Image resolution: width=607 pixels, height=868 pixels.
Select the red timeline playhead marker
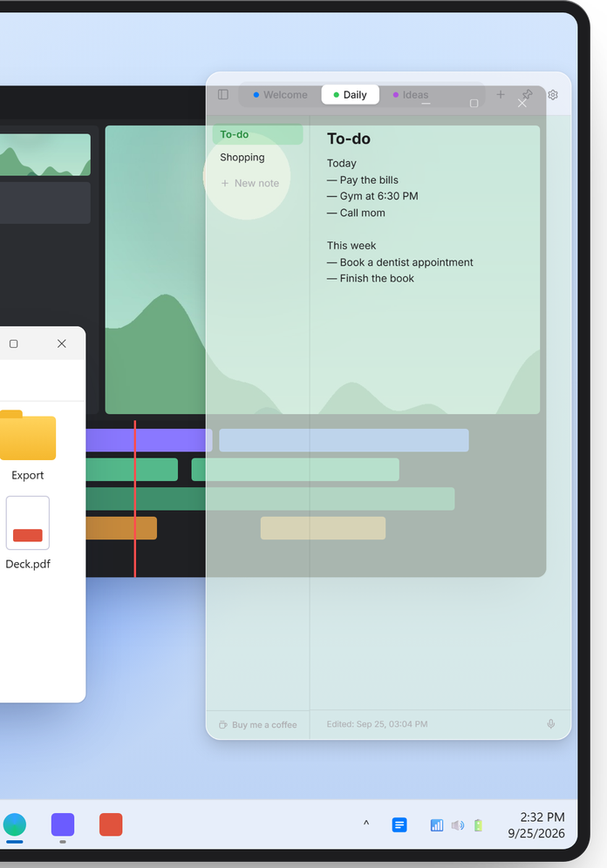coord(134,498)
